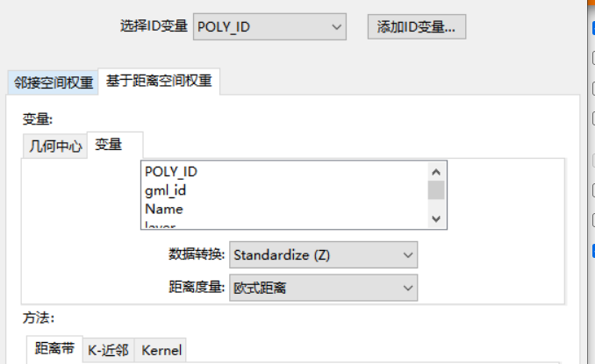Open the Kernel method tab

(x=161, y=350)
